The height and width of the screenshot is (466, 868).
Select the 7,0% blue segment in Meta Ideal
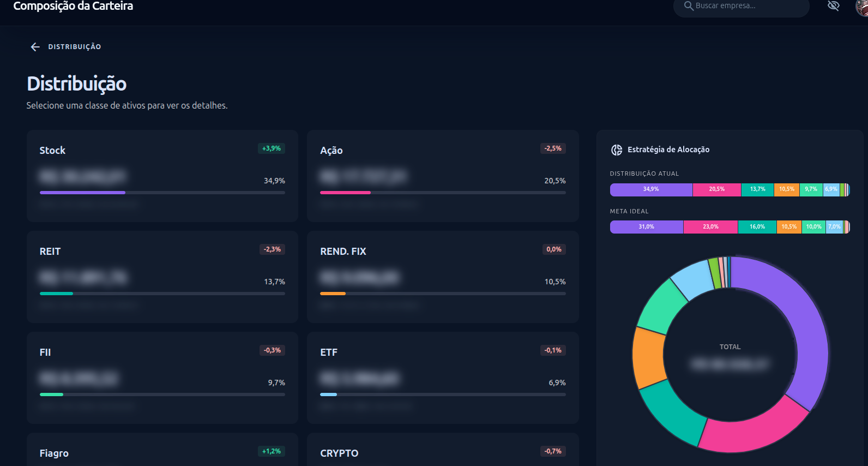click(835, 227)
